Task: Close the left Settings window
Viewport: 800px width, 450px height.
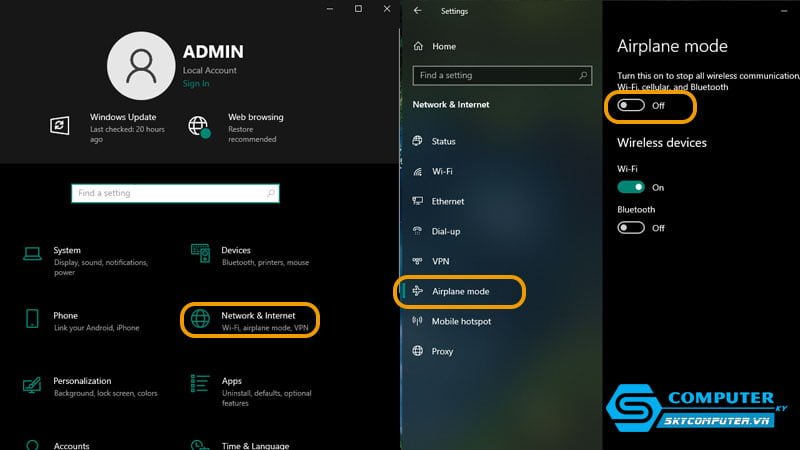Action: pos(387,9)
